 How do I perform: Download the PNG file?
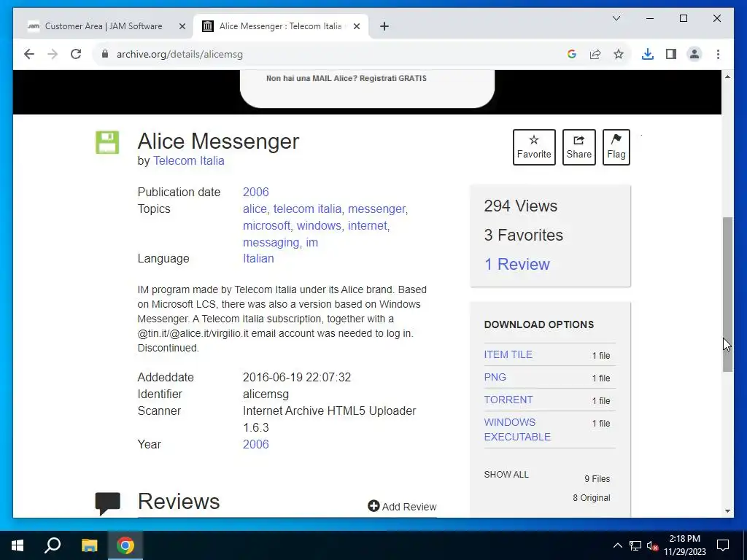pyautogui.click(x=495, y=377)
